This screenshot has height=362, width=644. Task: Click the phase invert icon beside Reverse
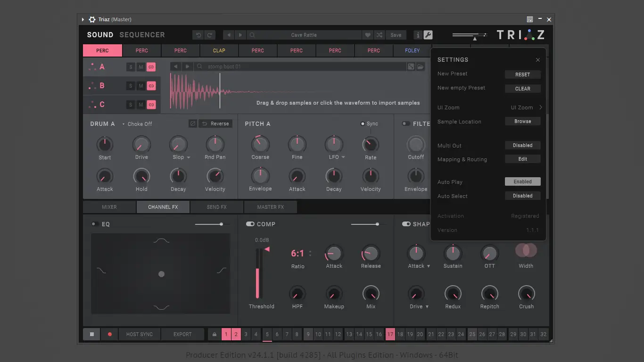click(x=193, y=123)
